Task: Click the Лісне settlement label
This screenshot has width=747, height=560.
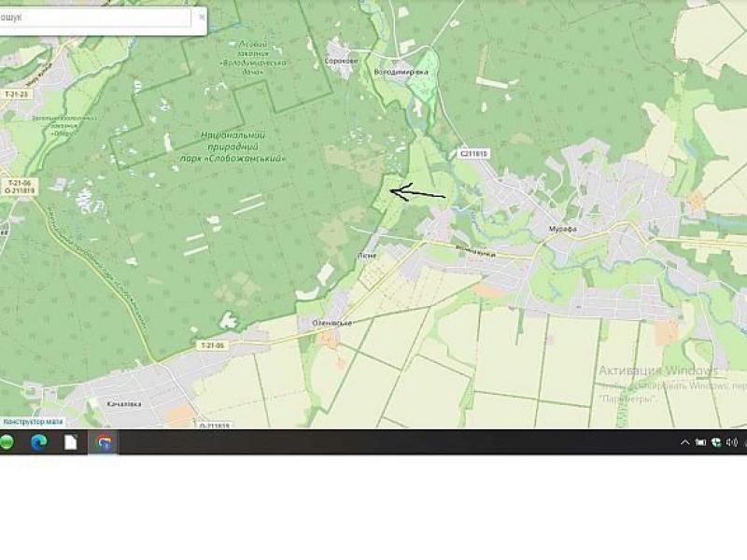Action: (x=366, y=255)
